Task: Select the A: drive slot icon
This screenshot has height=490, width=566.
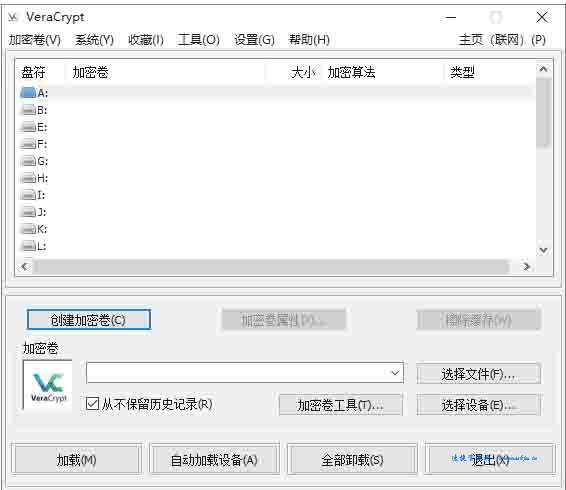Action: (28, 93)
